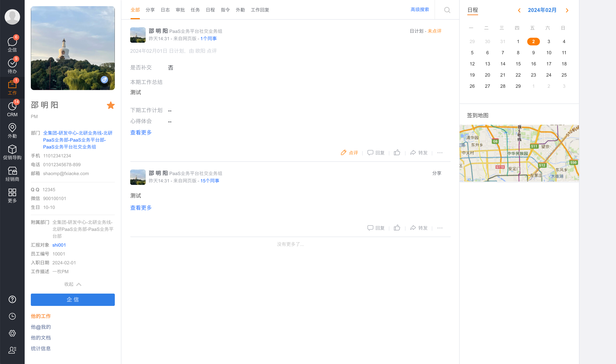Open the 待办 to-do list icon
The height and width of the screenshot is (364, 616).
click(12, 65)
